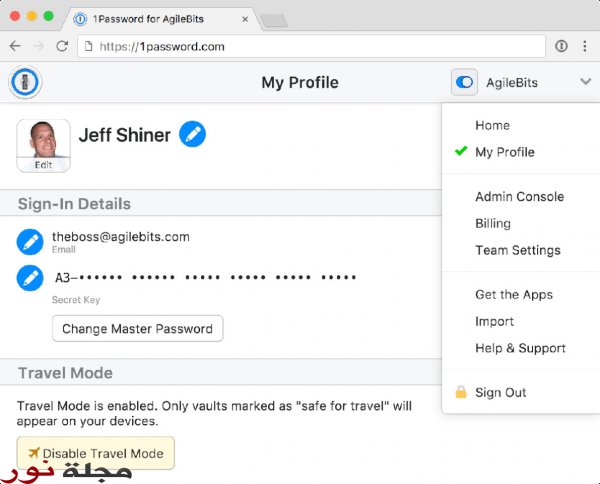Close the 1Password for AgileBits tab
Screen dimensions: 600x484
pyautogui.click(x=245, y=19)
